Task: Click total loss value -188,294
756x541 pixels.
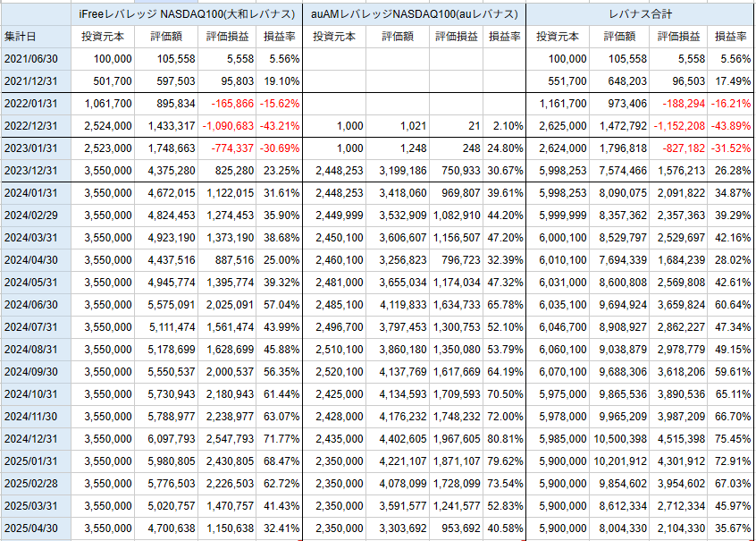Action: point(684,104)
